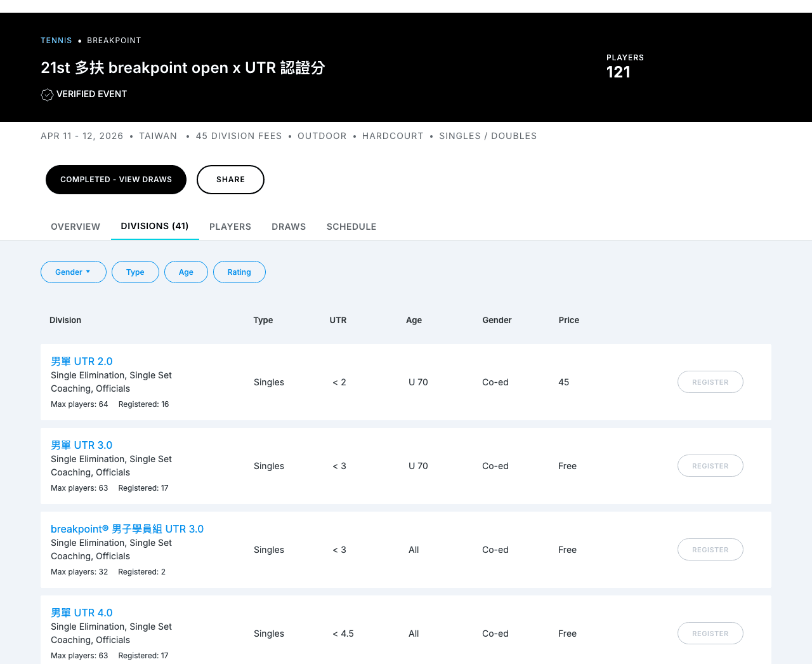Screen dimensions: 812x664
Task: Click the event title 21st 多扶 breakpoint open
Action: 183,68
